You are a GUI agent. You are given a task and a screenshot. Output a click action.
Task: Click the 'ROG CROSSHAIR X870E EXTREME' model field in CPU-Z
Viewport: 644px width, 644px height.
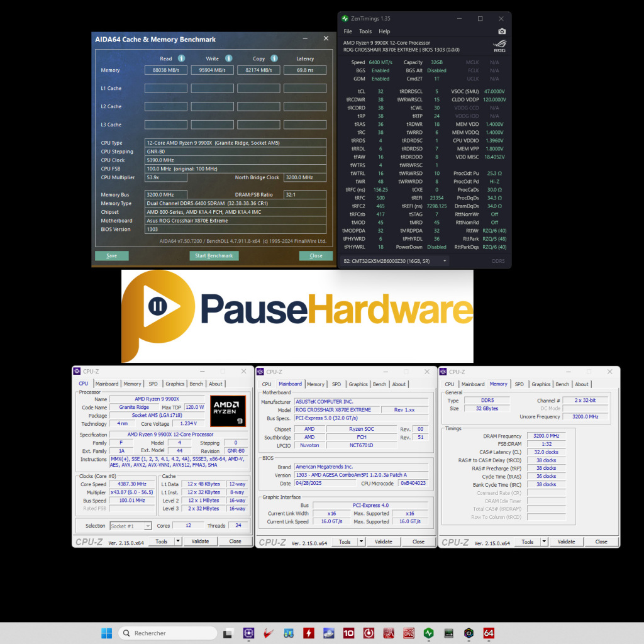[337, 410]
